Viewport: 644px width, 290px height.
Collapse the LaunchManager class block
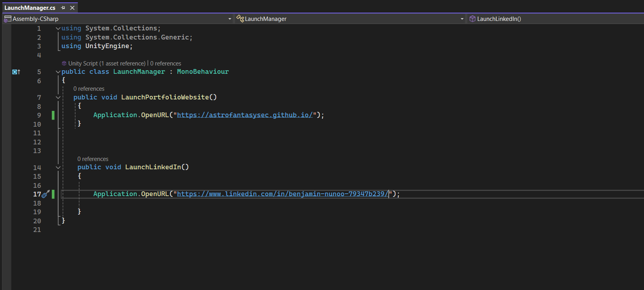point(58,72)
